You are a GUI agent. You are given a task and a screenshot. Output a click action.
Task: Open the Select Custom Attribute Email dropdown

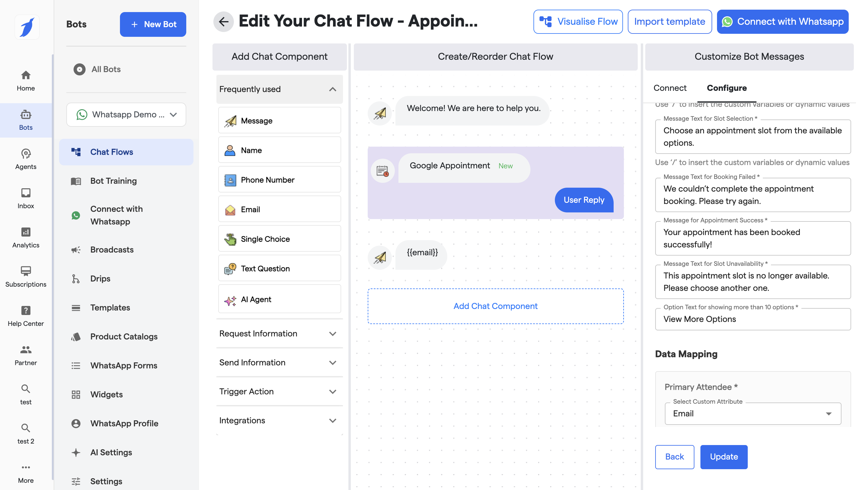point(753,413)
